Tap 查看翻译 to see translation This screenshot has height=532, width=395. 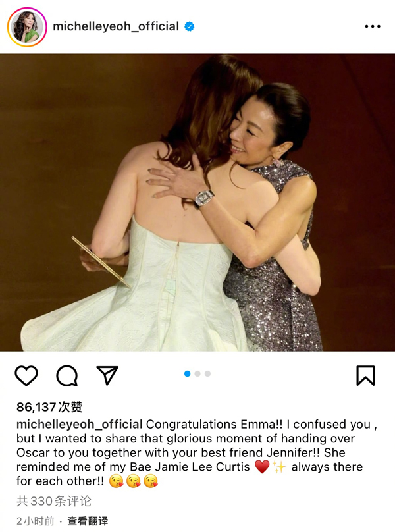[88, 521]
